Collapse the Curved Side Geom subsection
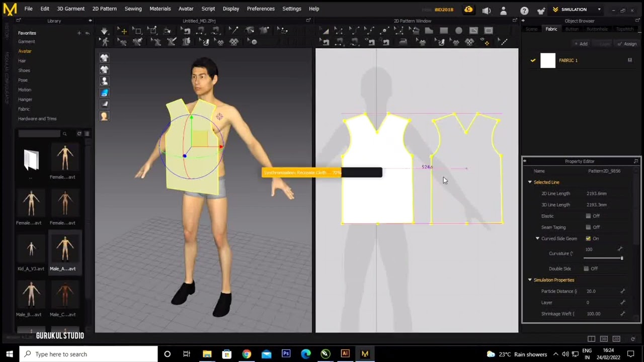The height and width of the screenshot is (362, 644). click(537, 238)
